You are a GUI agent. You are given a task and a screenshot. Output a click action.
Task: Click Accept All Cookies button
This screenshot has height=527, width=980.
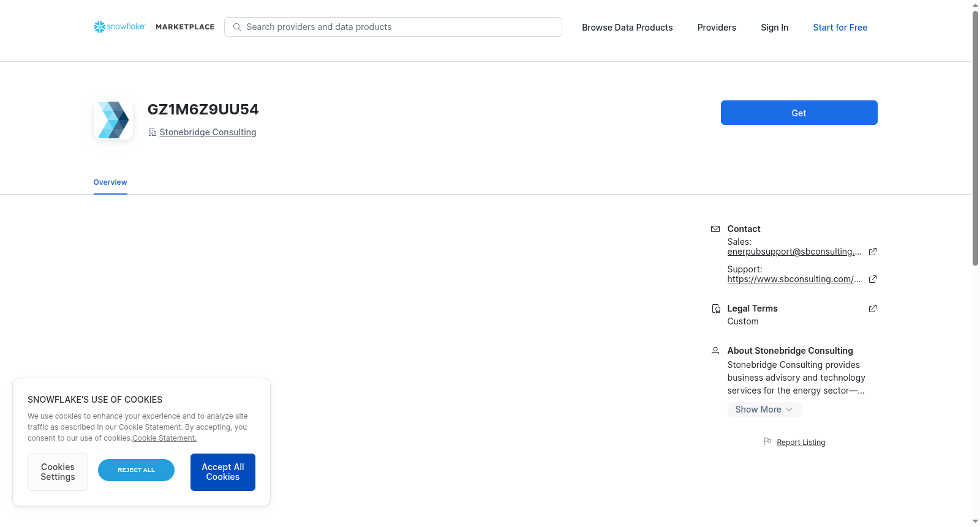tap(223, 472)
